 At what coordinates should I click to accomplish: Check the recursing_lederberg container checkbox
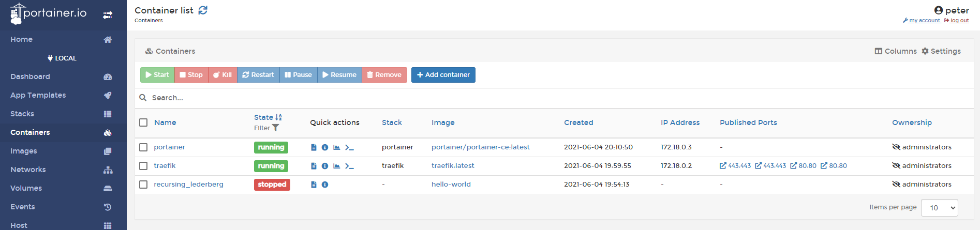(x=143, y=185)
